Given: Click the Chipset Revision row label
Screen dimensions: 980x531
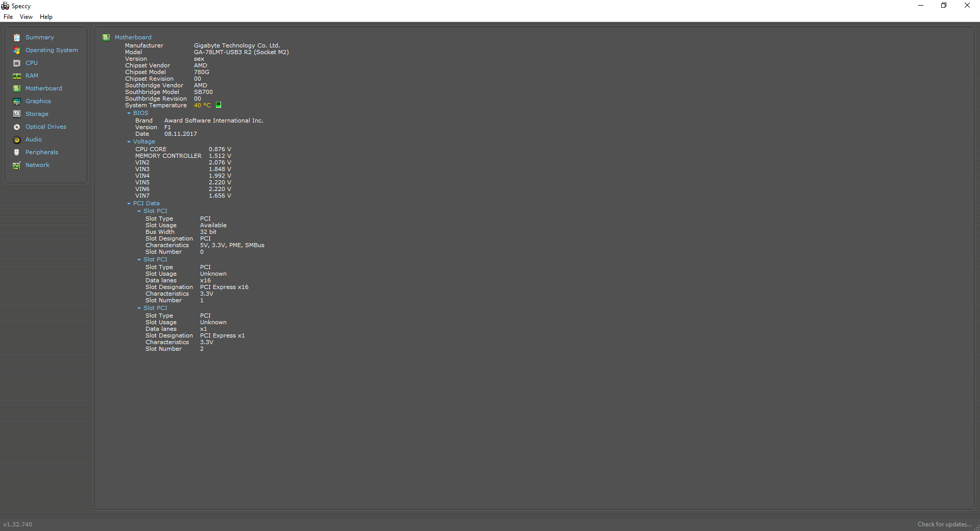Looking at the screenshot, I should coord(149,79).
